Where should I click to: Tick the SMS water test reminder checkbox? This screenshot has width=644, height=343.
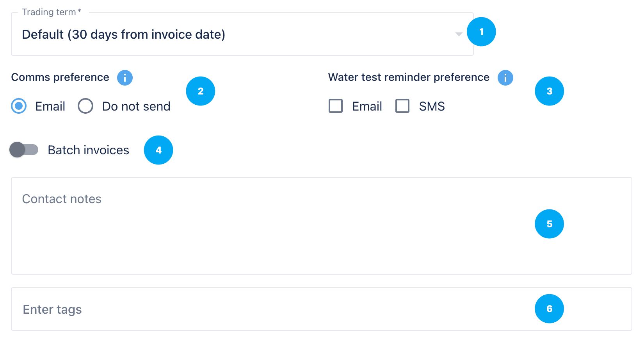point(402,106)
